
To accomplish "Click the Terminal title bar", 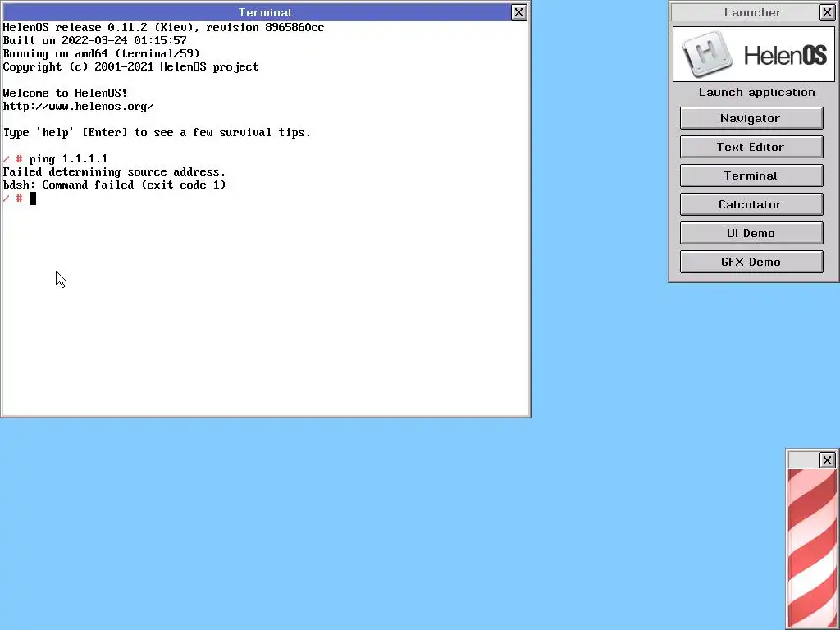I will point(257,12).
